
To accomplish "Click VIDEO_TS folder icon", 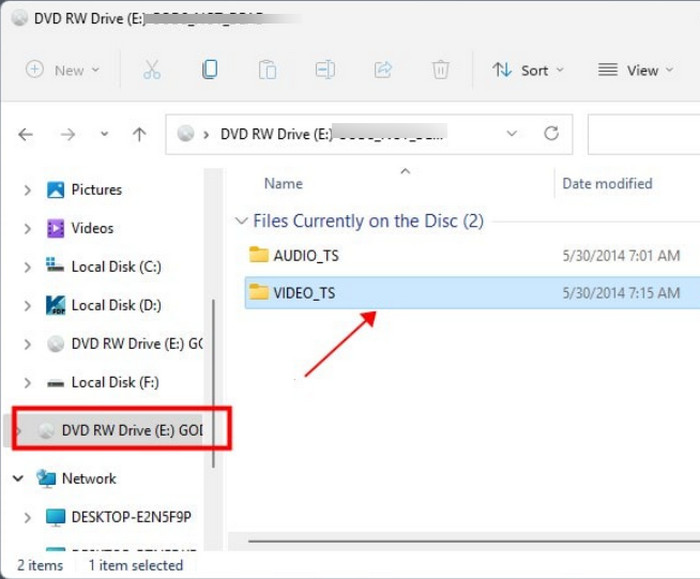I will (258, 292).
